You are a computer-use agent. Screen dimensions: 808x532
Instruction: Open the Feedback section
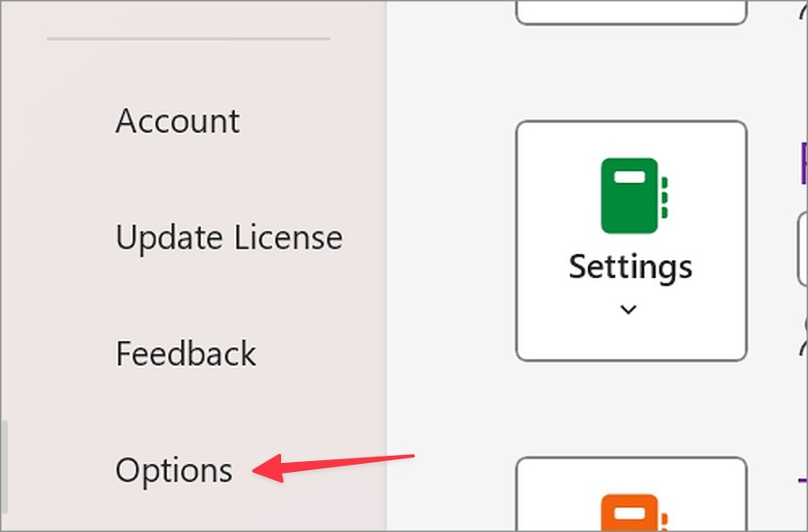tap(186, 353)
